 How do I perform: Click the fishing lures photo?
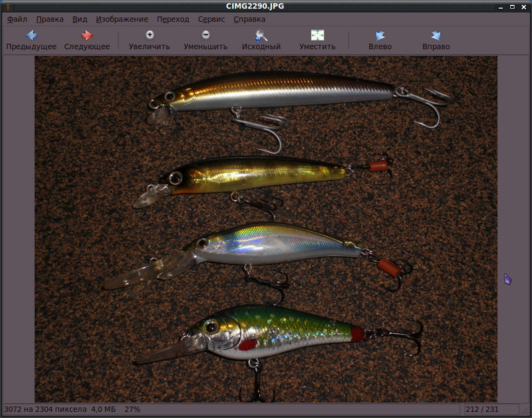click(266, 229)
